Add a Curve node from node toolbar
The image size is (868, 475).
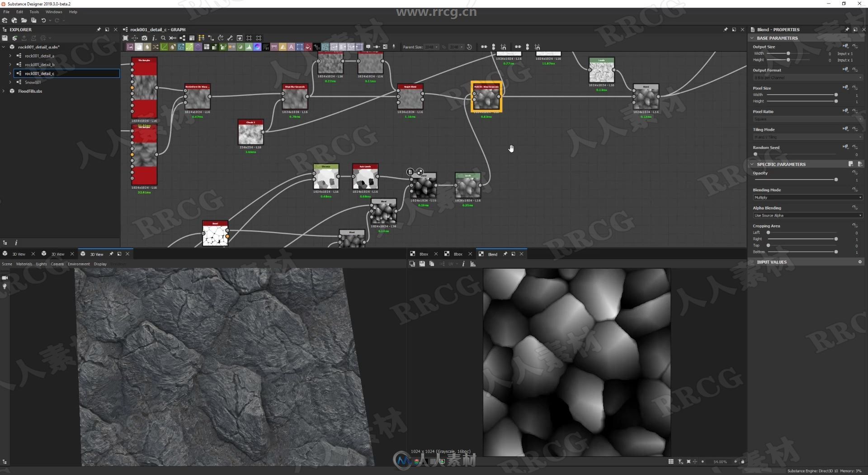pyautogui.click(x=164, y=47)
